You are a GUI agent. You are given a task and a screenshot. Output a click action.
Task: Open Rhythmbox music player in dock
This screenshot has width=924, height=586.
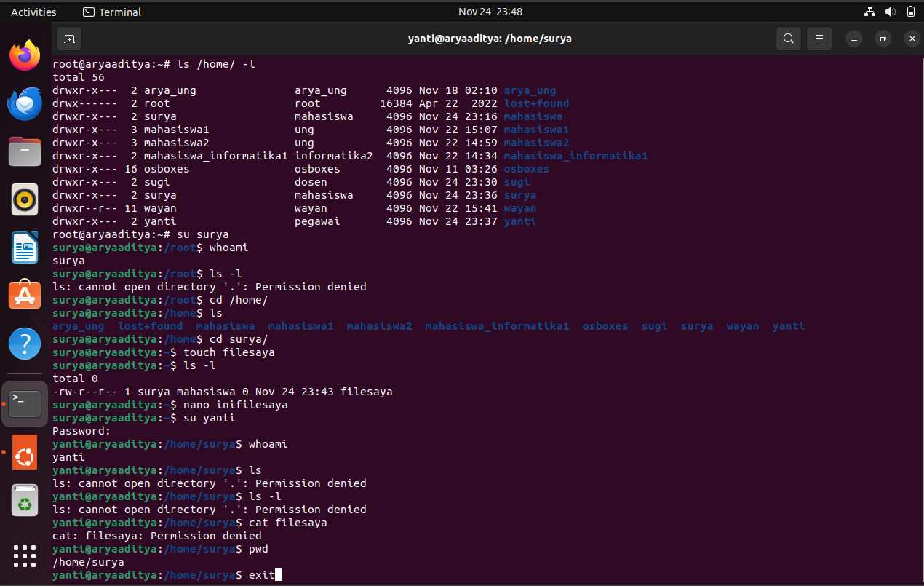[x=25, y=199]
